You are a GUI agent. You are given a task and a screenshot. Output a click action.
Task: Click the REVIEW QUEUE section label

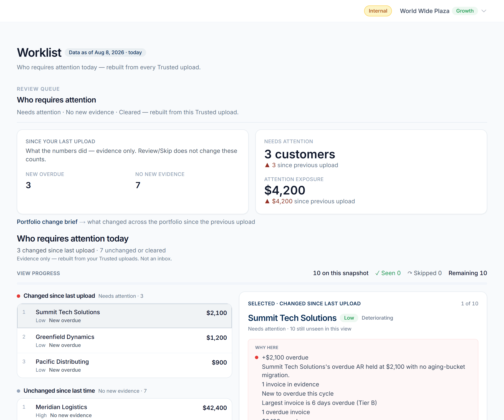(x=38, y=89)
